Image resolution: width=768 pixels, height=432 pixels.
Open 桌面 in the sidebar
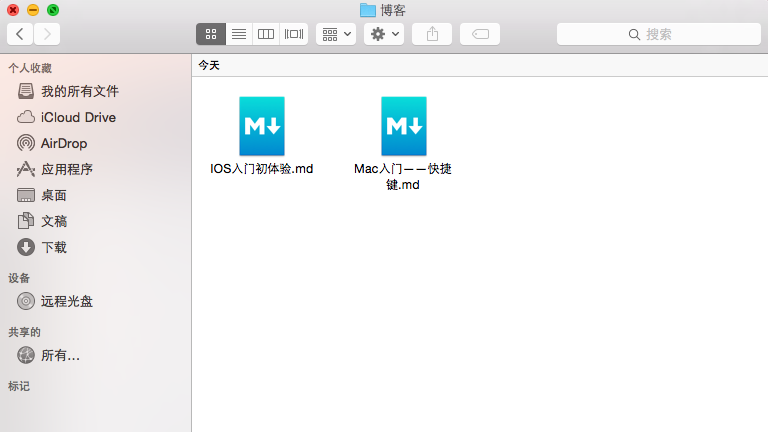pos(96,195)
